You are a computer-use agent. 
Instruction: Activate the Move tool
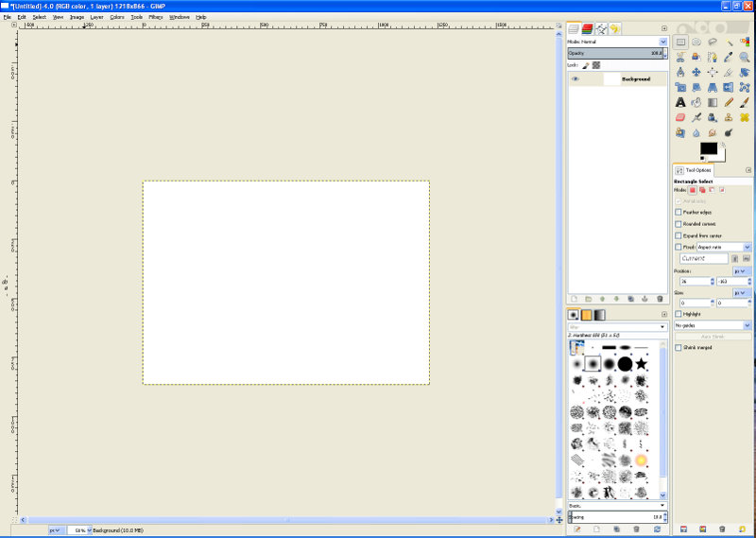tap(696, 72)
